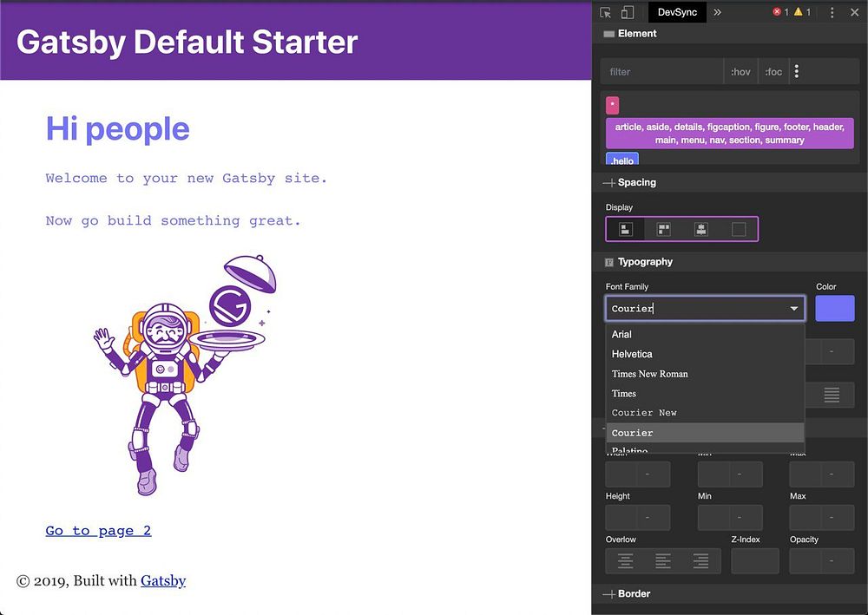Open the Opacity unit selector

coord(838,561)
